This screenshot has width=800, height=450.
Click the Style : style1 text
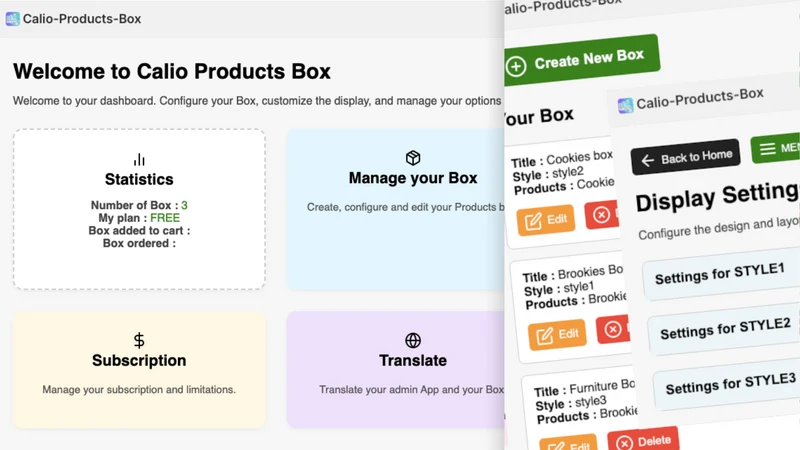(x=559, y=289)
